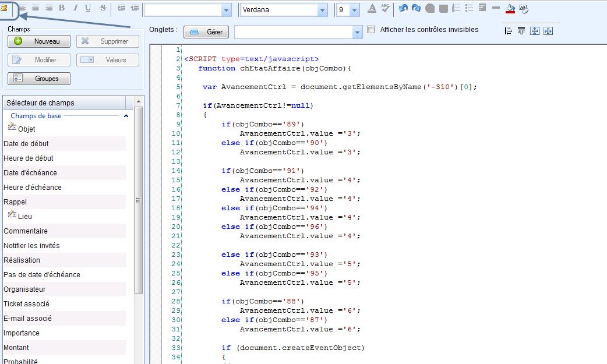Click the Sélecteur de champs header
607x364 pixels.
point(65,103)
